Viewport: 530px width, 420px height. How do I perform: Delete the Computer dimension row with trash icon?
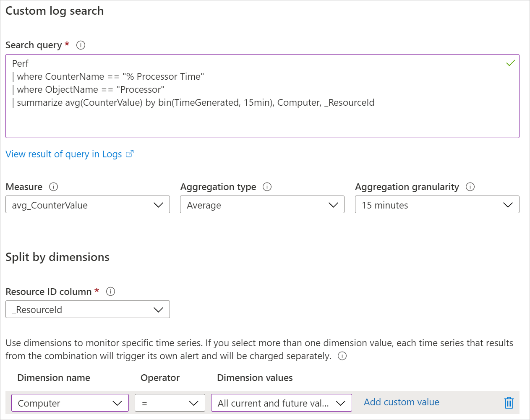click(x=509, y=403)
